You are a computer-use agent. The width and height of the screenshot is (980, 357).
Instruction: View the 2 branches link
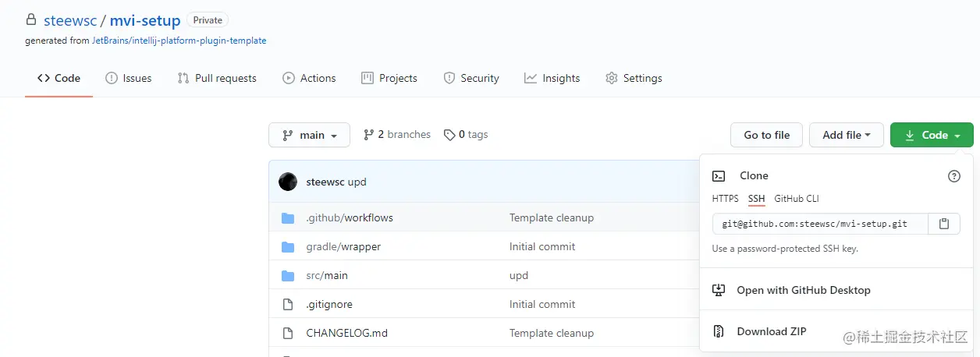coord(397,135)
